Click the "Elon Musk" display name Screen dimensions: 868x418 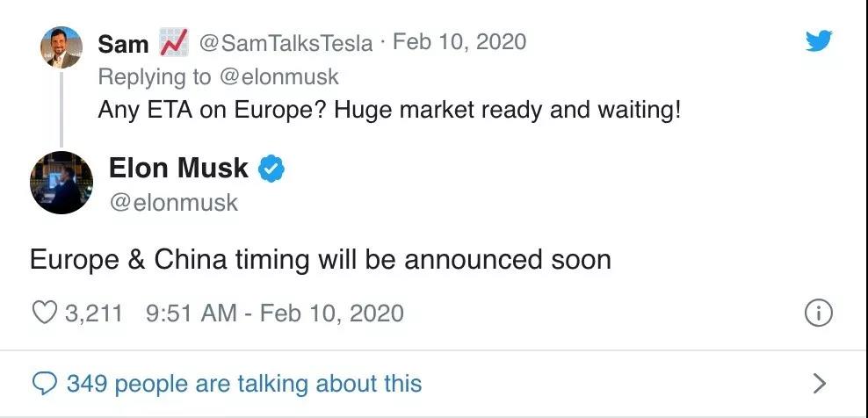tap(178, 168)
